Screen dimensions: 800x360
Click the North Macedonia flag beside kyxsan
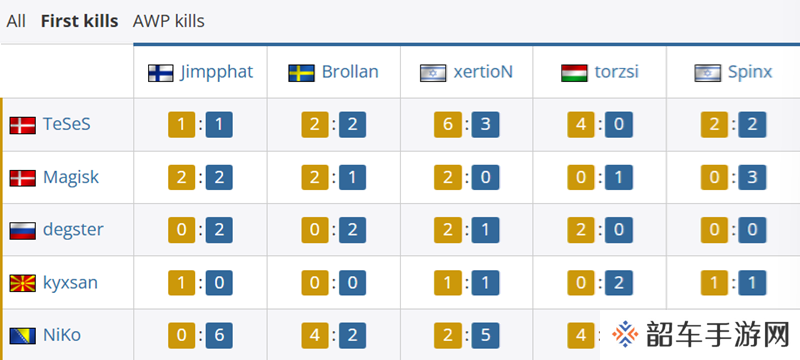[22, 283]
